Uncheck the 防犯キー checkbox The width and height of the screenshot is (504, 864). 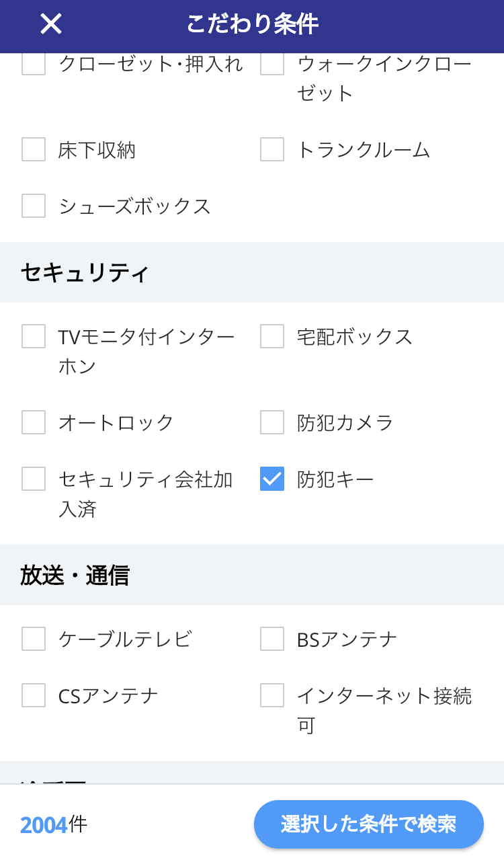click(272, 479)
